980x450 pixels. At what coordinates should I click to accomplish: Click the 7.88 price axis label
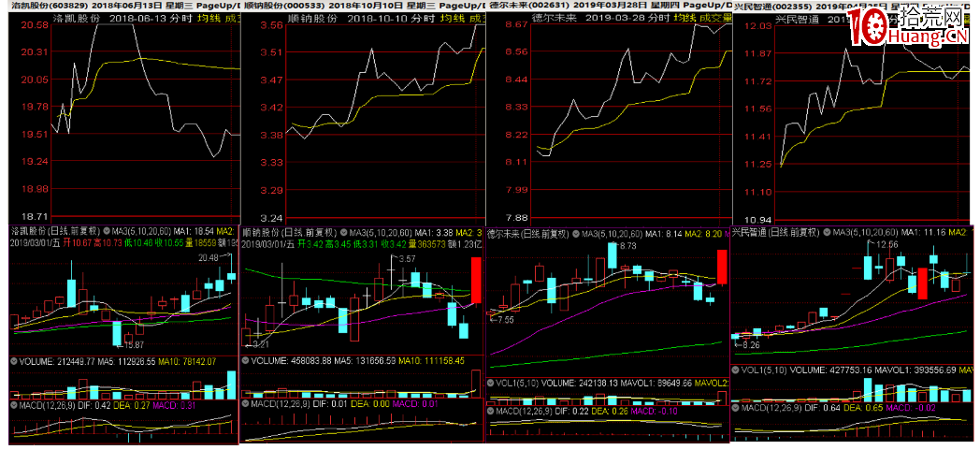tap(517, 217)
